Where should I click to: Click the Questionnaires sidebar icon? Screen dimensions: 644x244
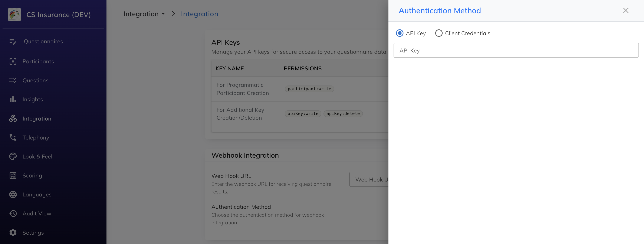click(x=13, y=42)
